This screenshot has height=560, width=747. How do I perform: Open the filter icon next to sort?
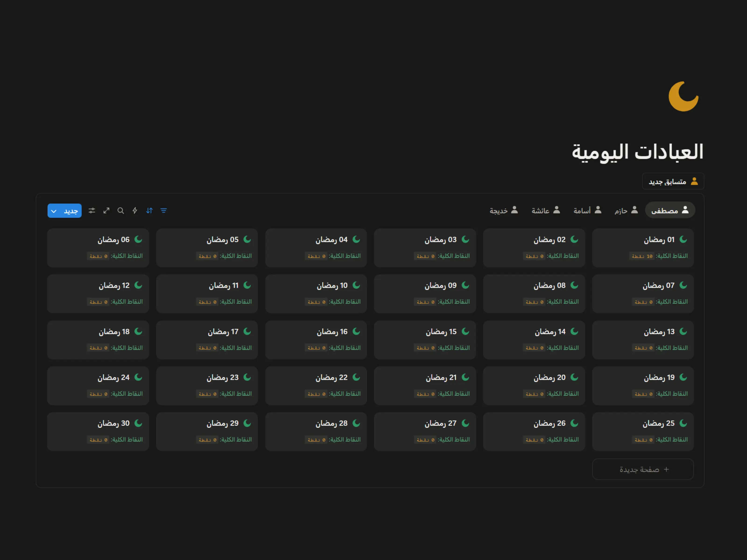[164, 210]
